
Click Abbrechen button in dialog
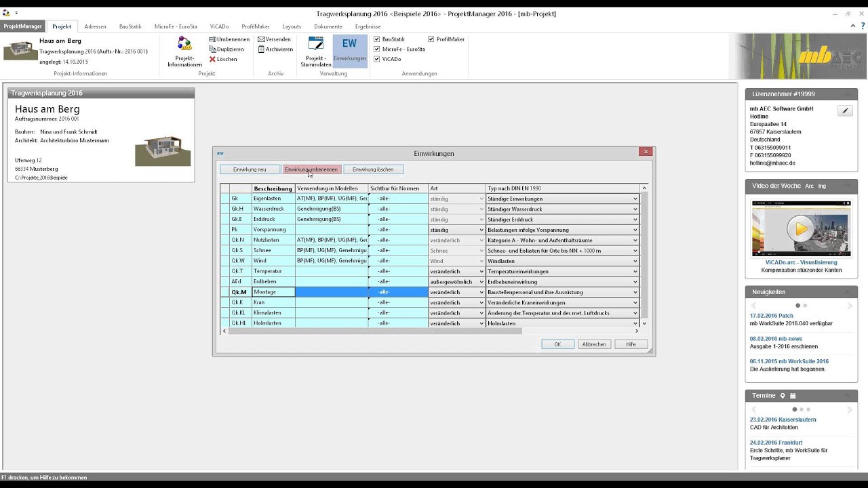click(x=594, y=344)
